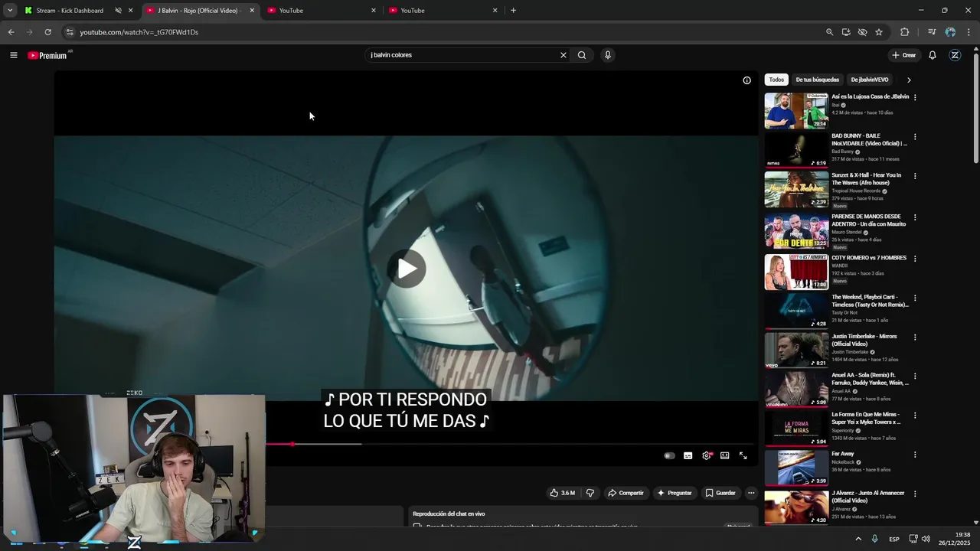The width and height of the screenshot is (980, 551).
Task: Clear the search box text
Action: coord(563,55)
